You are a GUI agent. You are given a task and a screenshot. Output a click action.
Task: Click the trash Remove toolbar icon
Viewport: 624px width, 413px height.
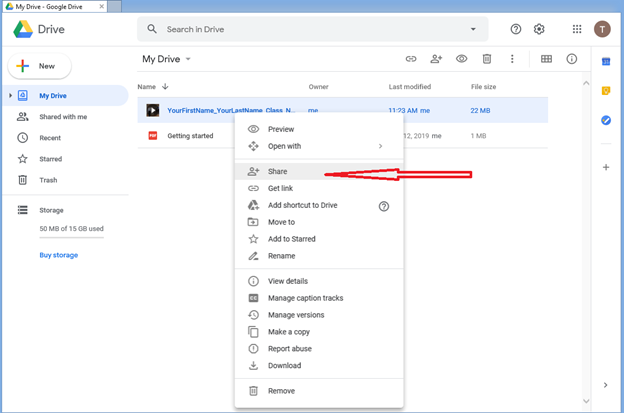tap(487, 59)
